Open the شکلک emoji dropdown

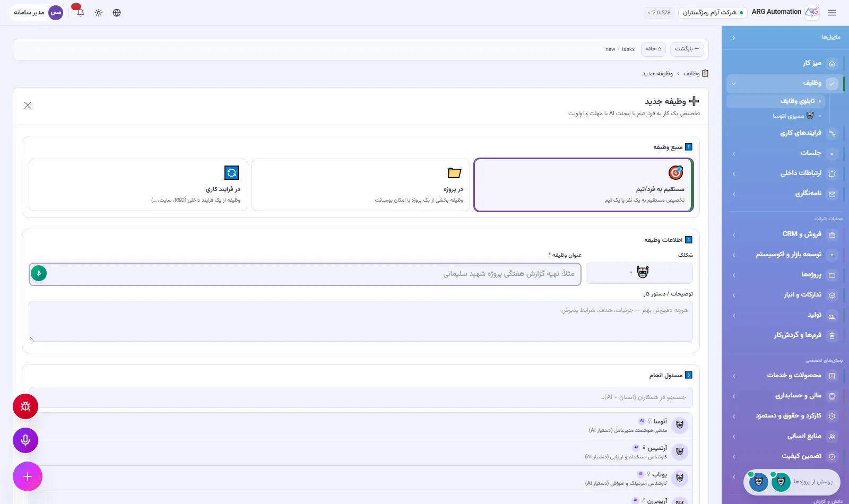[639, 273]
